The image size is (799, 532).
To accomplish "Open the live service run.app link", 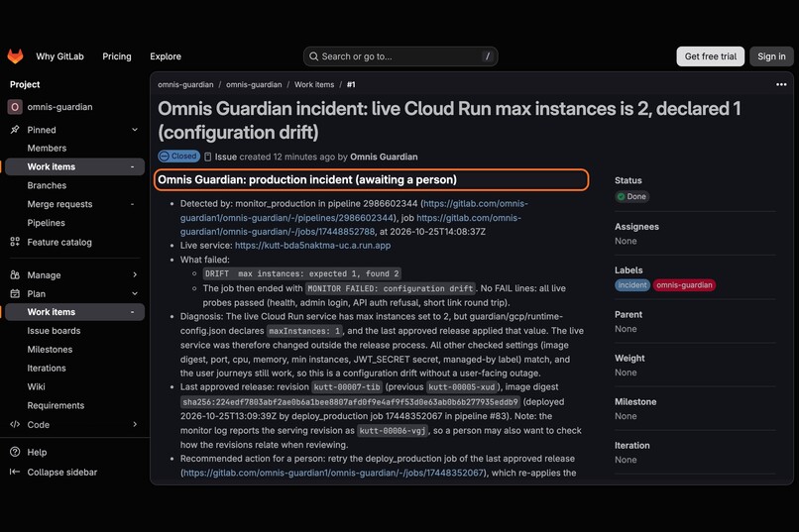I will pyautogui.click(x=313, y=246).
